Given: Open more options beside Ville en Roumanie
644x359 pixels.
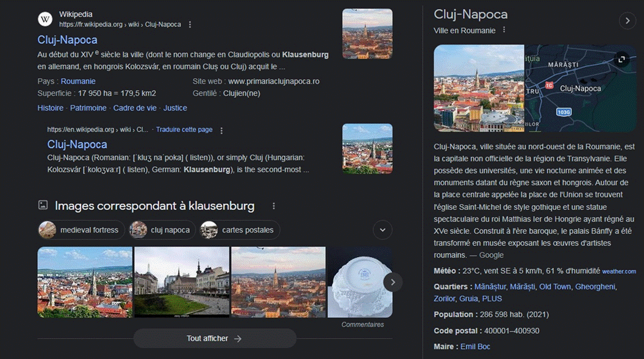Looking at the screenshot, I should point(504,30).
